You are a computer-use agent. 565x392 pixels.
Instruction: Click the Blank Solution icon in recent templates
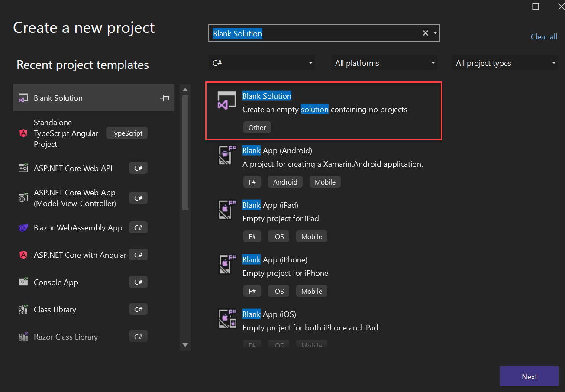23,98
